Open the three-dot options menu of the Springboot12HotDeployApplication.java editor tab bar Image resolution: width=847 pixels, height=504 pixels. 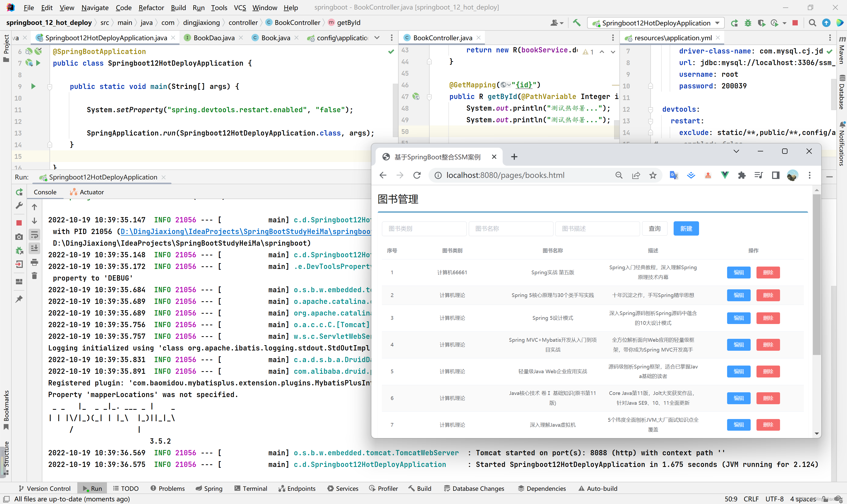[391, 38]
